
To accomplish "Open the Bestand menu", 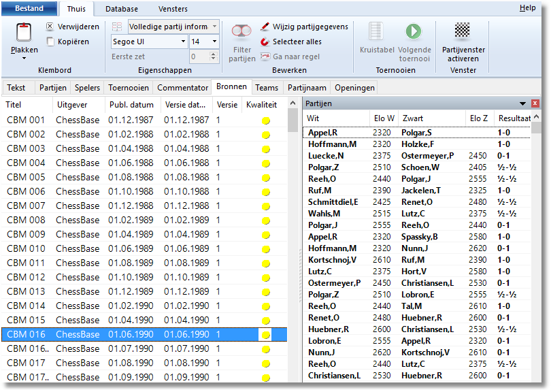I will coord(29,9).
